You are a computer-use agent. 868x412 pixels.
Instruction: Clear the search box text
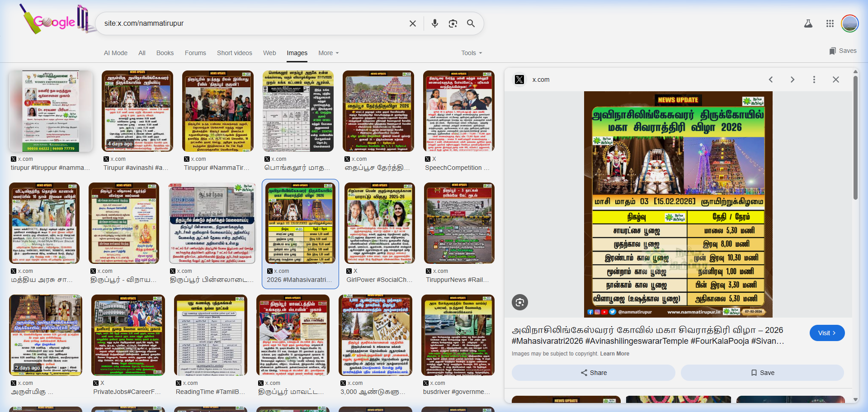pos(412,23)
